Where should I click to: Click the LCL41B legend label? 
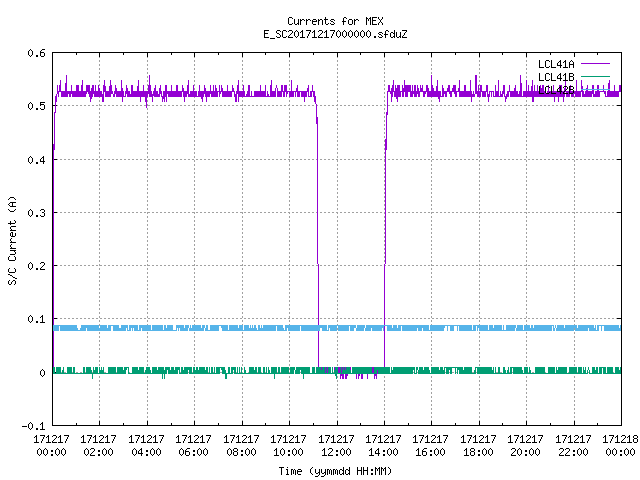pyautogui.click(x=556, y=77)
